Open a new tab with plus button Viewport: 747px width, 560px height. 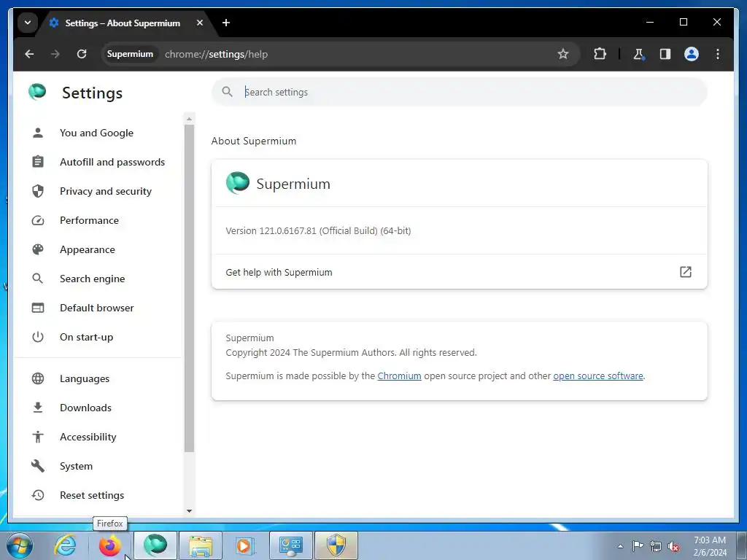(226, 23)
